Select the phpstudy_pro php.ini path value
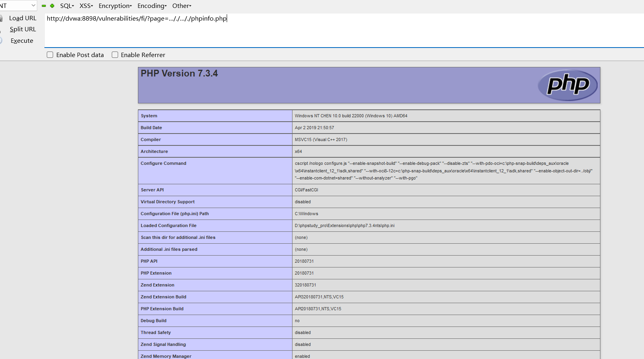The width and height of the screenshot is (644, 359). (344, 225)
